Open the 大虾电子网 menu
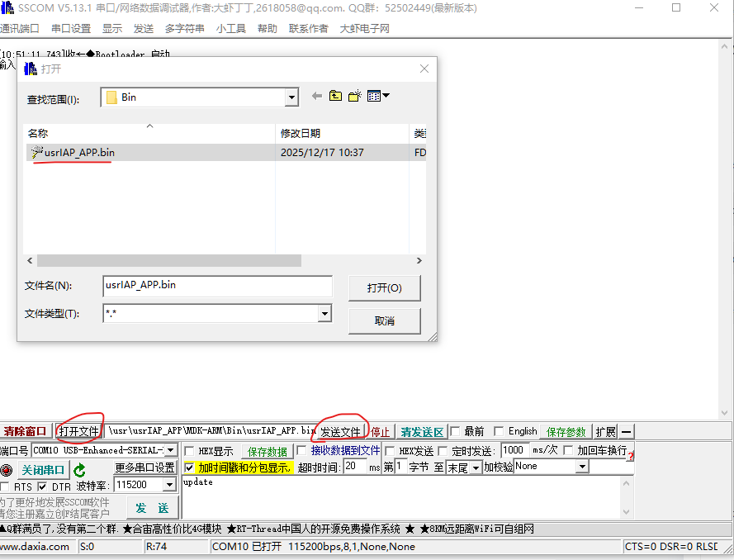734x560 pixels. (x=365, y=29)
